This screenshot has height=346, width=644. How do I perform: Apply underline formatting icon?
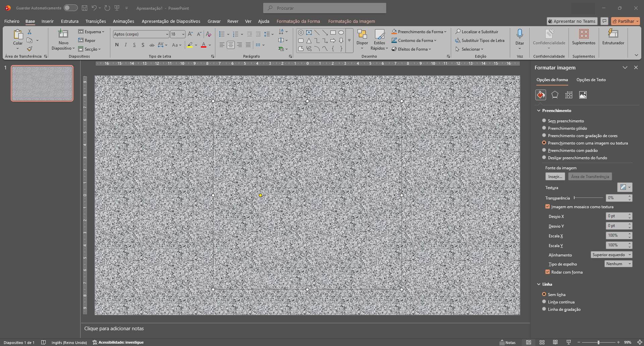[x=134, y=45]
